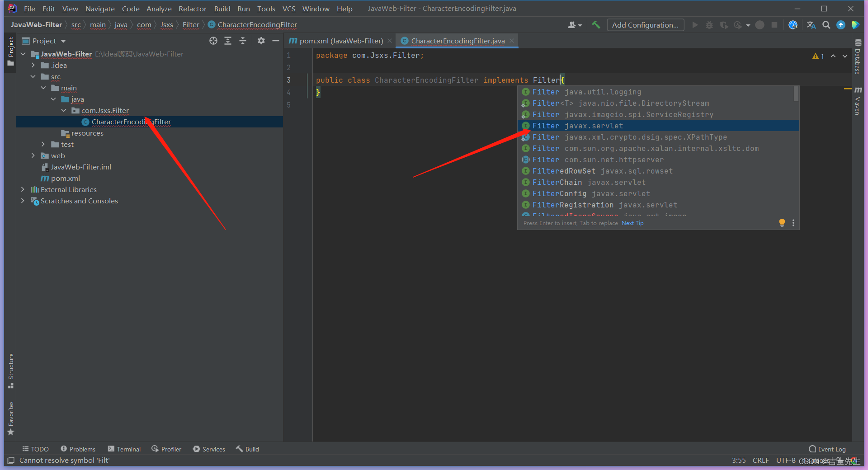The width and height of the screenshot is (868, 470).
Task: Collapse the com.Jsxs.Filter package
Action: [64, 111]
